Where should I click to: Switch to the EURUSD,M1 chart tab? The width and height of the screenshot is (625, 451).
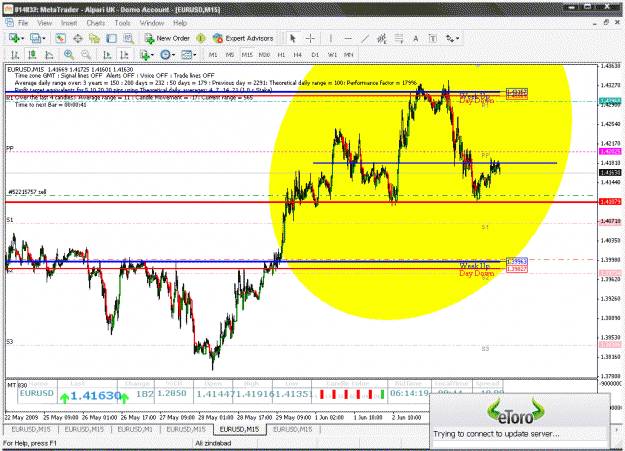(x=135, y=429)
